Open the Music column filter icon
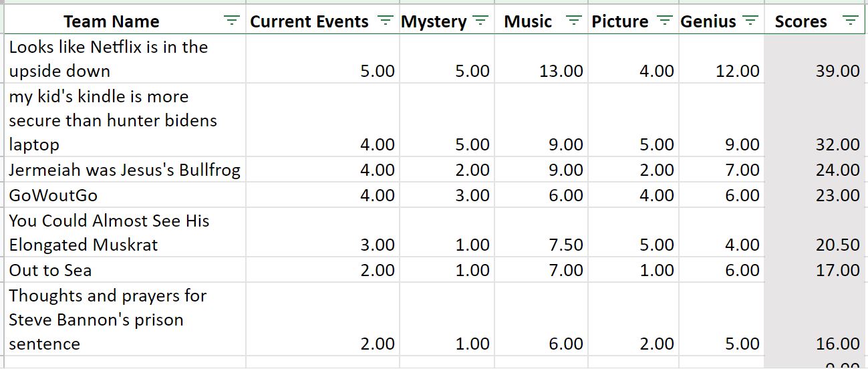 [x=574, y=21]
